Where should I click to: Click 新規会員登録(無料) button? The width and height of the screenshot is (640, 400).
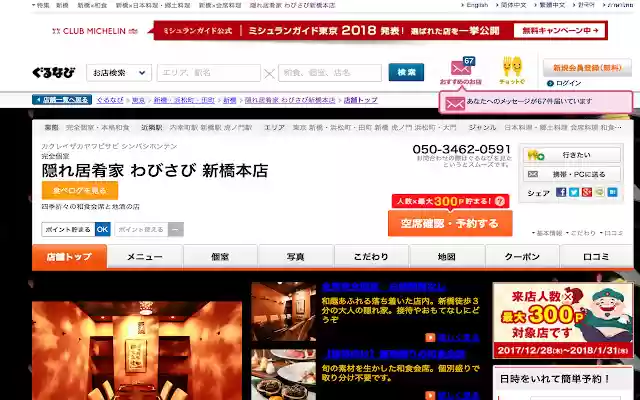click(587, 68)
